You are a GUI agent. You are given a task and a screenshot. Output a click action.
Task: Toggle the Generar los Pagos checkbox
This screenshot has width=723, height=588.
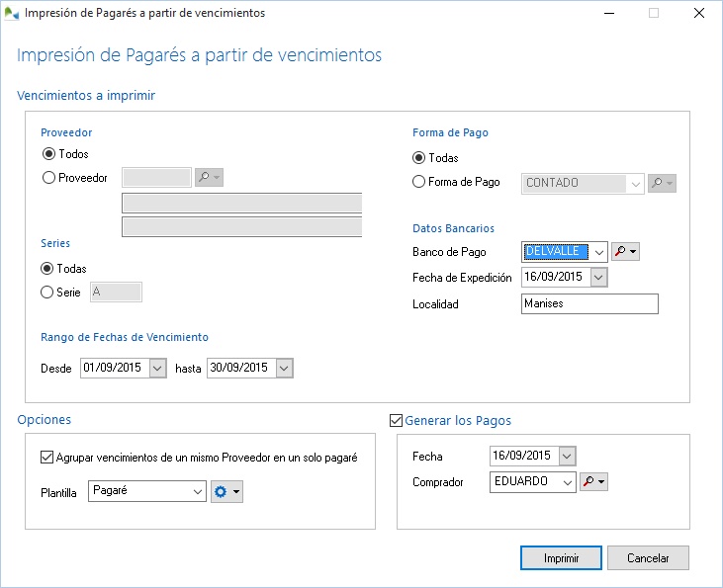click(397, 420)
